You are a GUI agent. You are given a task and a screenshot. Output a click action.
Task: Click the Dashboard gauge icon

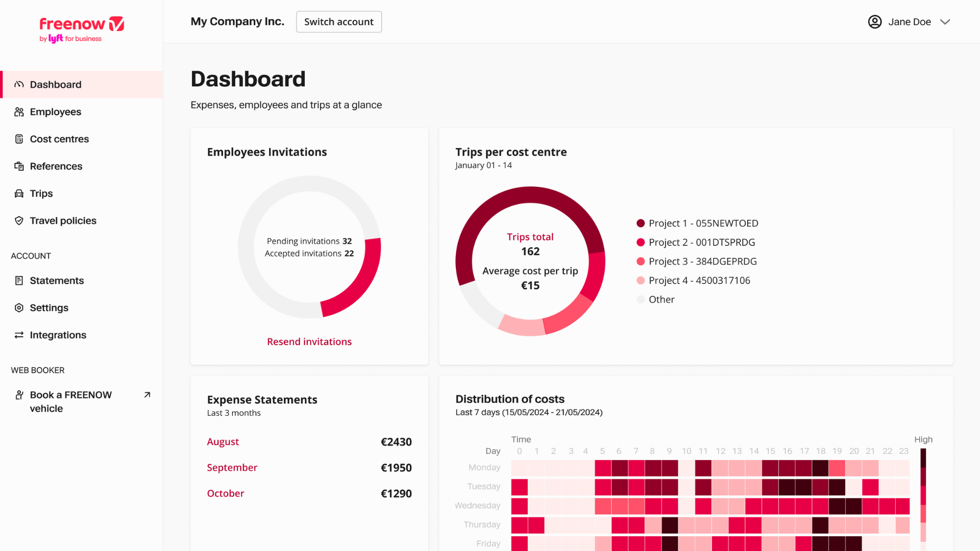[x=19, y=84]
